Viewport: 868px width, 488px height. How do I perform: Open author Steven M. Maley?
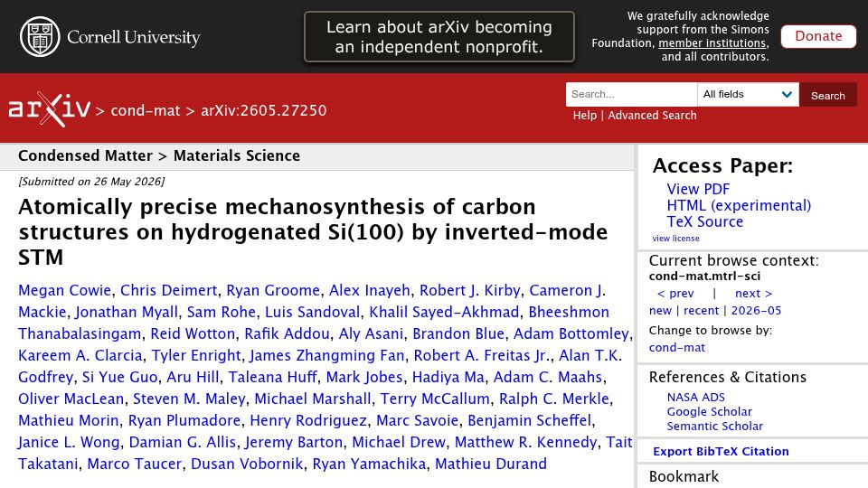(x=189, y=399)
